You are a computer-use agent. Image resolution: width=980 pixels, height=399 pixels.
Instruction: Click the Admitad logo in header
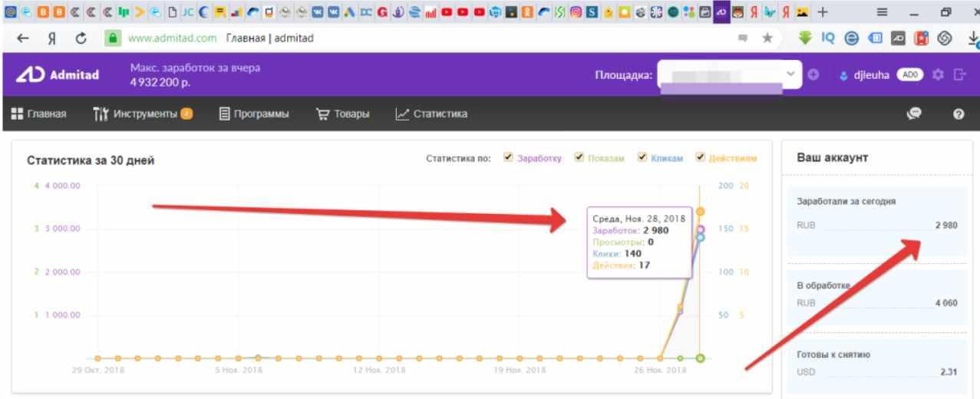point(58,76)
